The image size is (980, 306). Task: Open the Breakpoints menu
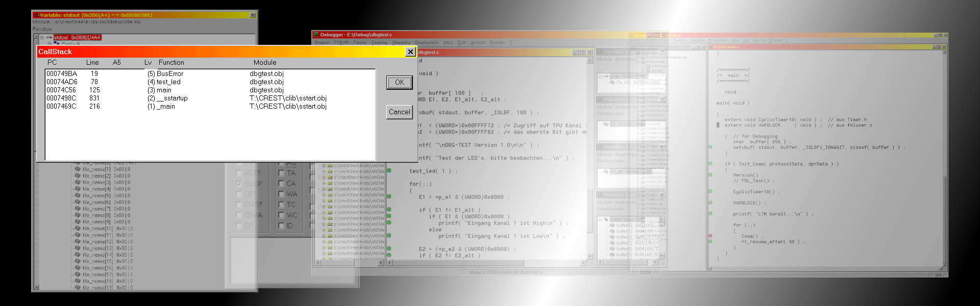tap(426, 43)
